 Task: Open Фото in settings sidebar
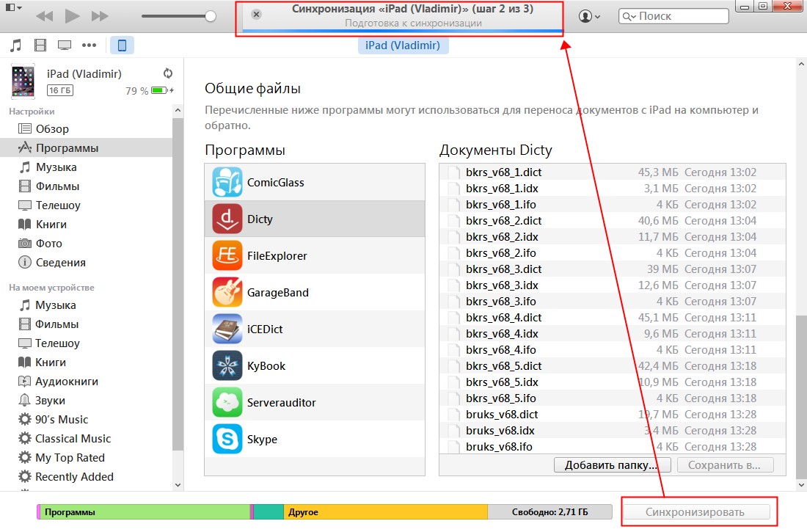click(x=87, y=243)
